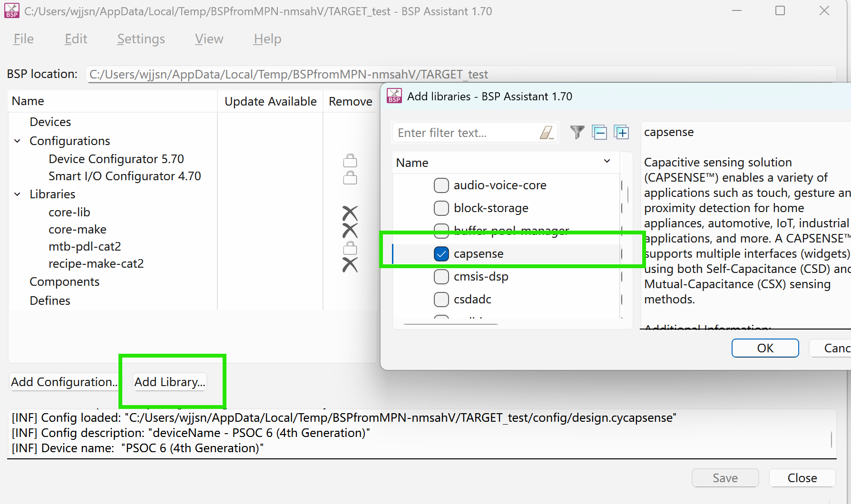
Task: Remove the core-lib library with its X icon
Action: (350, 213)
